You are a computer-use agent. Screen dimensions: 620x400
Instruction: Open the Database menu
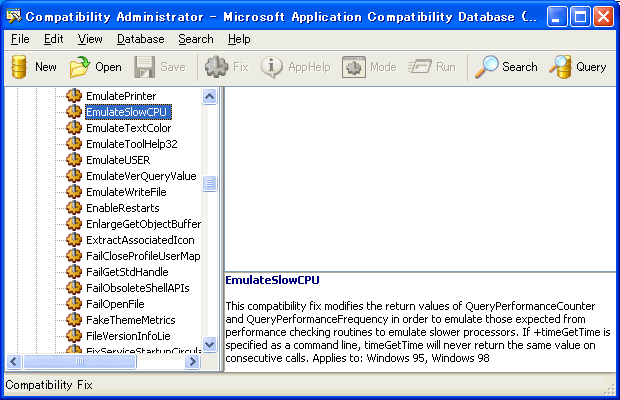(x=140, y=39)
